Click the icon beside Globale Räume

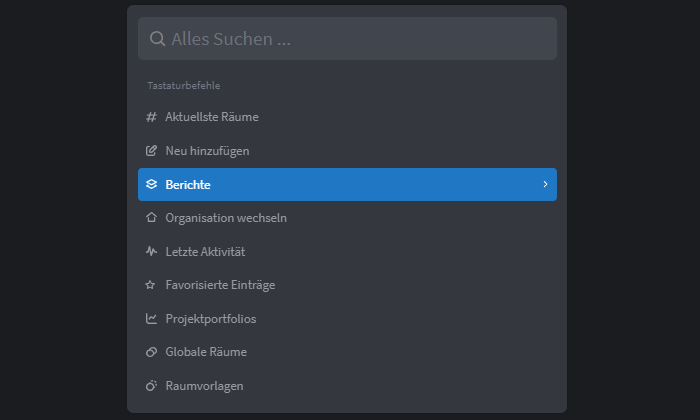[x=151, y=352]
